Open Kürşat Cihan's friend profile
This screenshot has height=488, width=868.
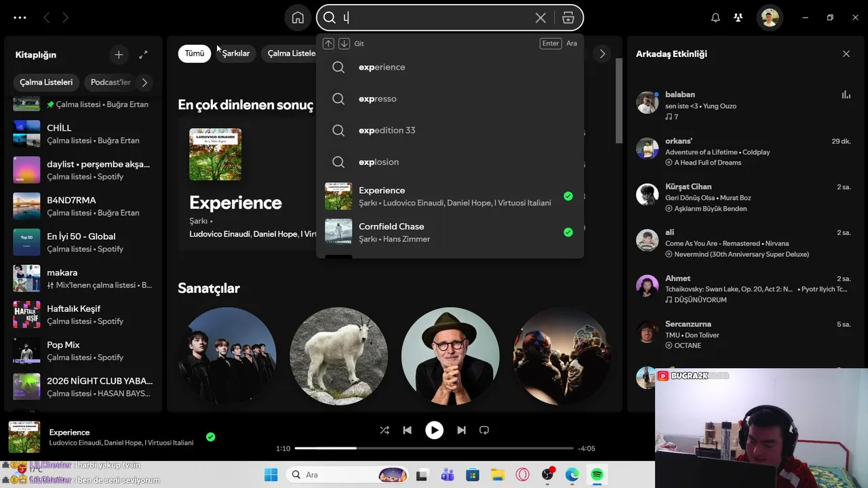(x=688, y=186)
